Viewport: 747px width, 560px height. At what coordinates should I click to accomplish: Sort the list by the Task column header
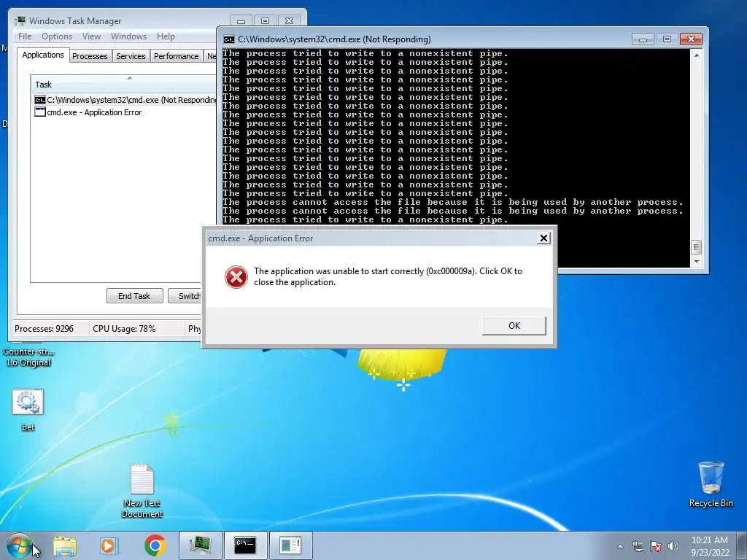[123, 84]
